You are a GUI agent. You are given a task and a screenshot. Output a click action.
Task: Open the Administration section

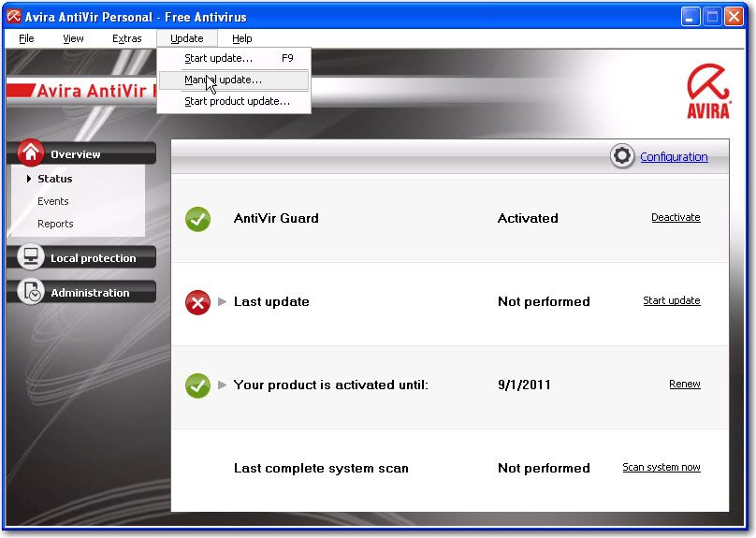tap(82, 292)
